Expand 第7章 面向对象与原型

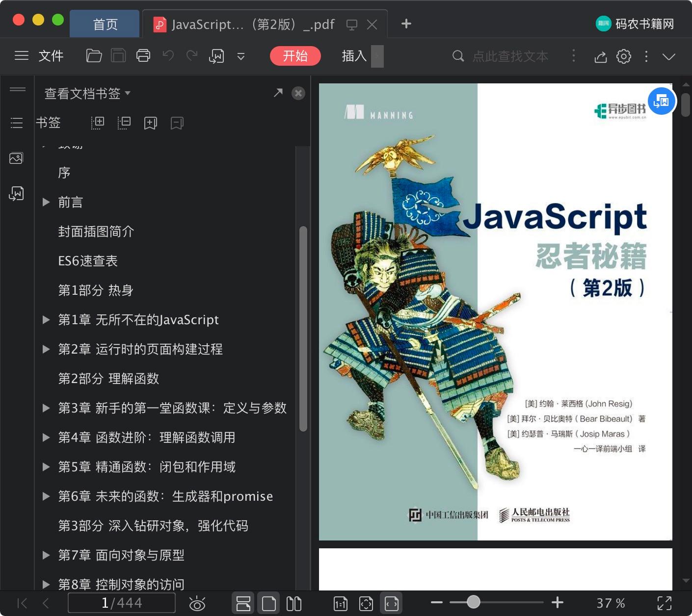(x=46, y=555)
